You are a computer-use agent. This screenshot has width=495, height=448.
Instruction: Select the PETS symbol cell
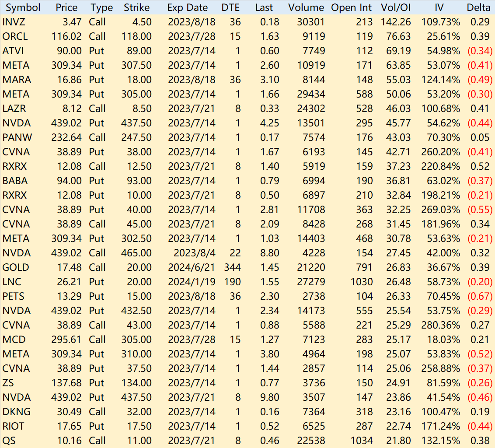(x=13, y=296)
